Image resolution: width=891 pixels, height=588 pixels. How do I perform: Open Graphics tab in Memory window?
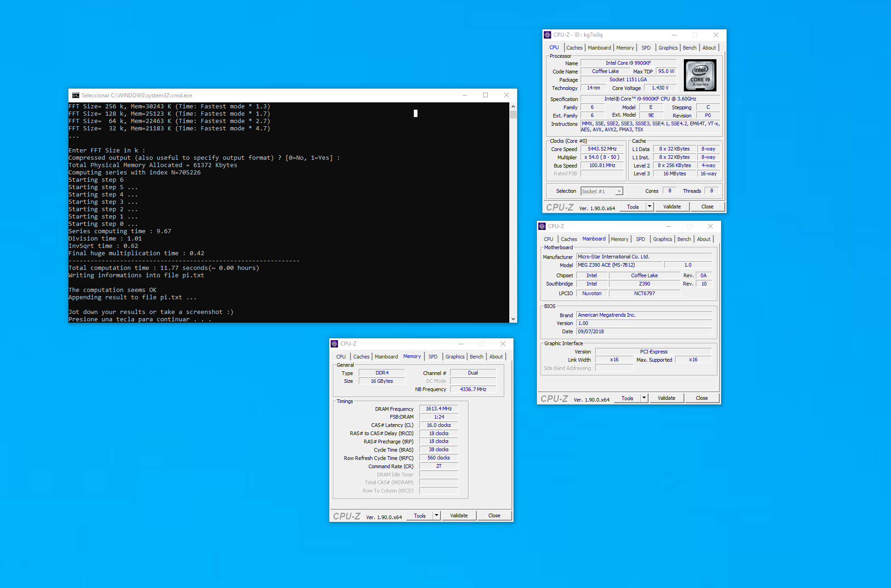(x=455, y=357)
